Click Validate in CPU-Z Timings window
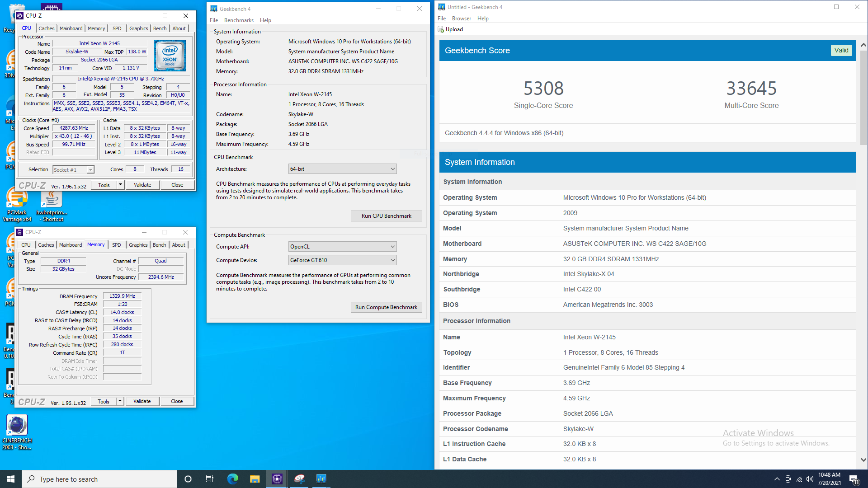The width and height of the screenshot is (868, 488). click(x=142, y=401)
